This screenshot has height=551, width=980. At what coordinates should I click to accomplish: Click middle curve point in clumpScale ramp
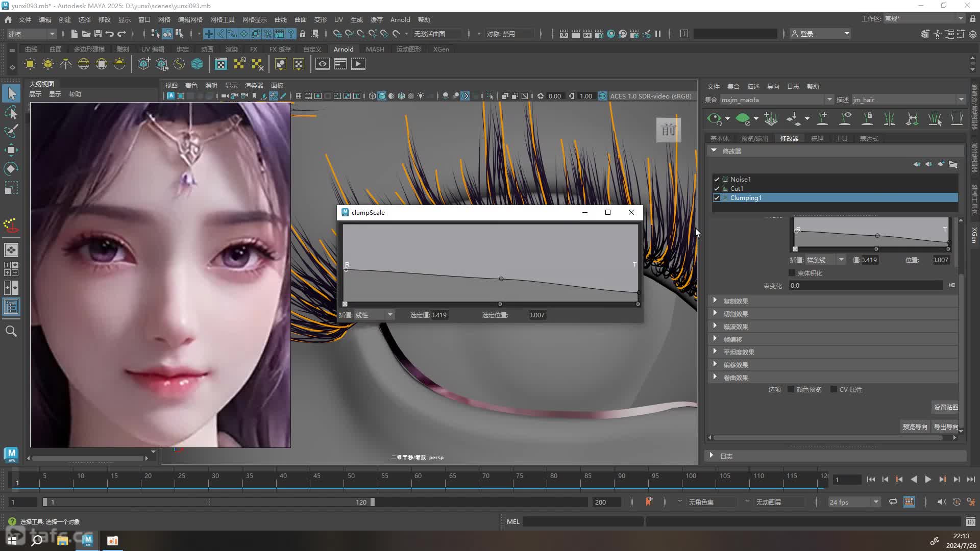click(501, 279)
